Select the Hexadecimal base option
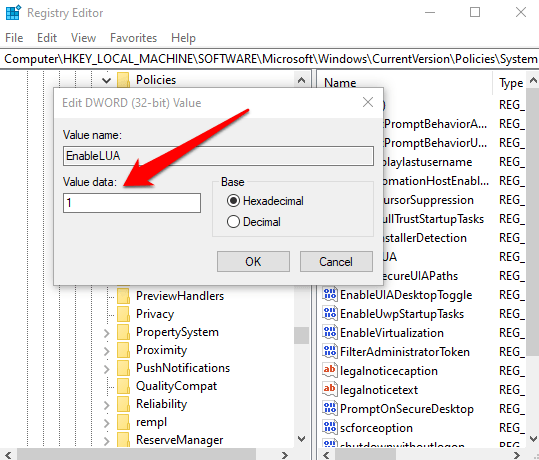Viewport: 539px width, 460px height. [x=265, y=201]
